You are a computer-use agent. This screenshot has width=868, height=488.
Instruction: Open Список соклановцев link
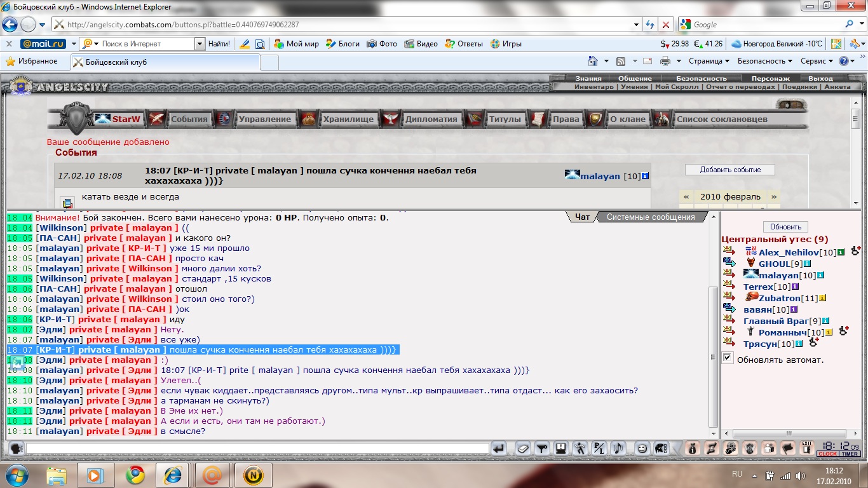pyautogui.click(x=722, y=119)
